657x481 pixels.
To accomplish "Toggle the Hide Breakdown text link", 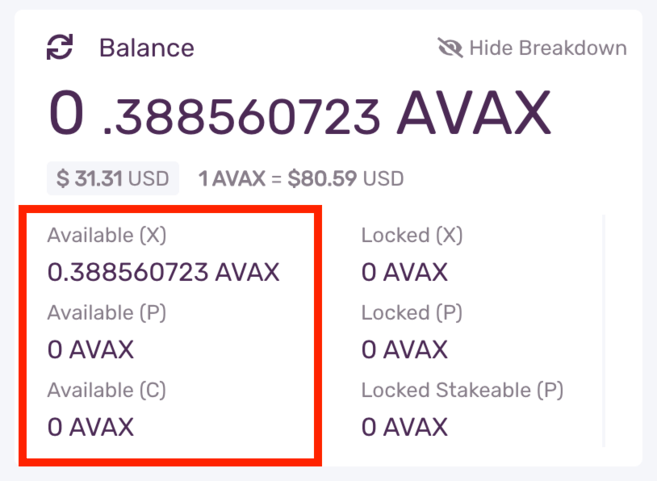I will click(547, 48).
